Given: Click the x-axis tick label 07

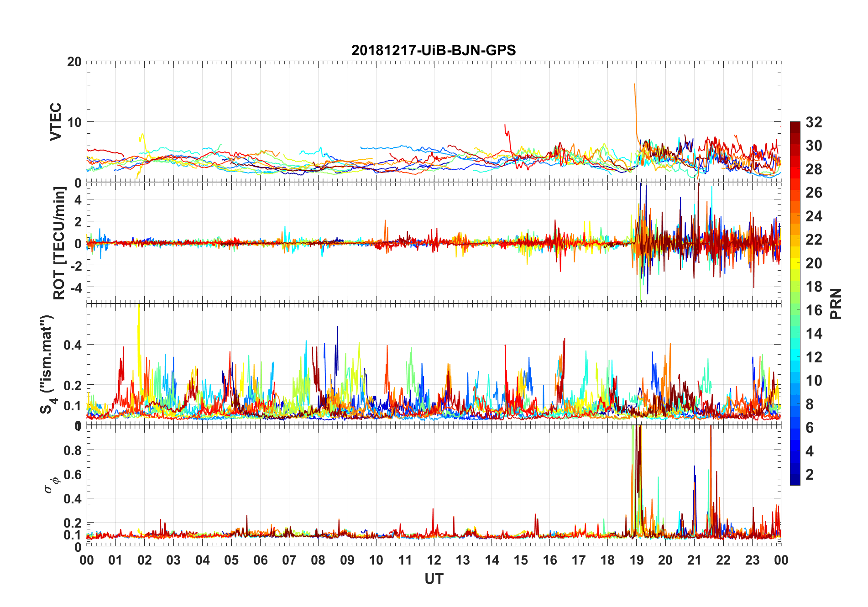Looking at the screenshot, I should coord(289,560).
